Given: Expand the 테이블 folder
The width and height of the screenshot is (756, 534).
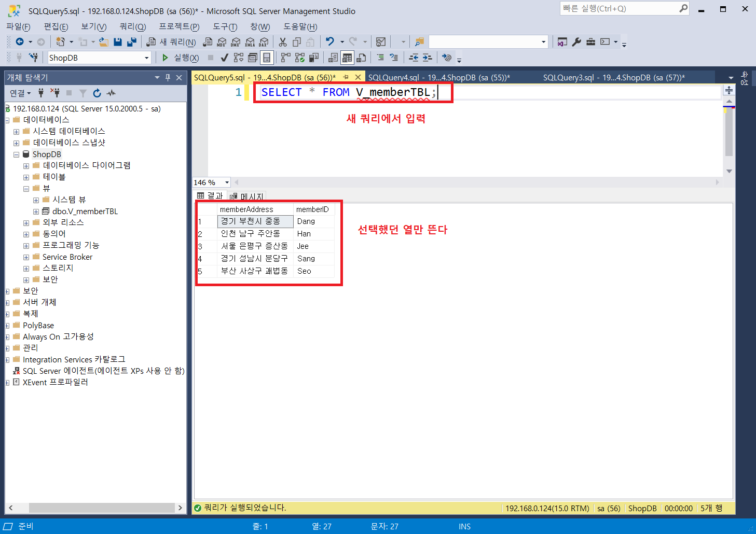Looking at the screenshot, I should [x=26, y=177].
